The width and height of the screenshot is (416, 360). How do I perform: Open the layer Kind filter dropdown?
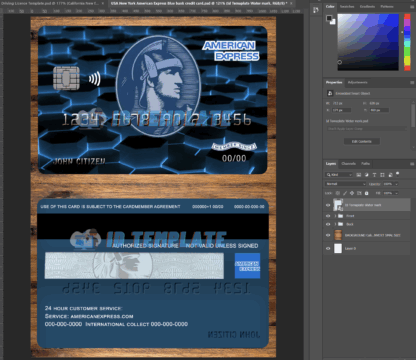(339, 175)
